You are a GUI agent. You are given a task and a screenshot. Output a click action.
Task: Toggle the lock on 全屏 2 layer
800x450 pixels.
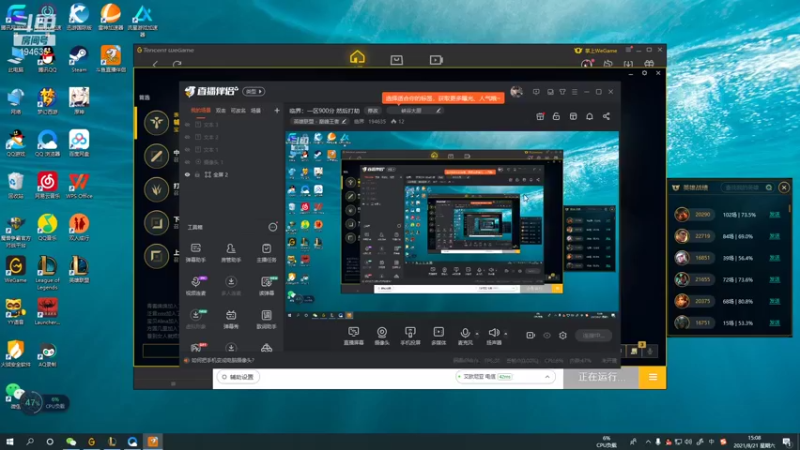click(x=197, y=174)
